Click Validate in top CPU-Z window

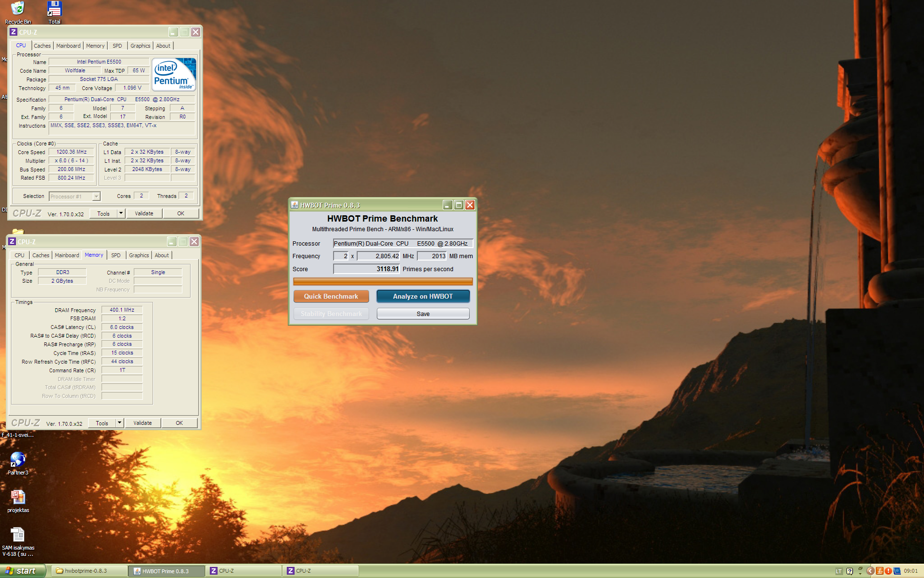144,213
